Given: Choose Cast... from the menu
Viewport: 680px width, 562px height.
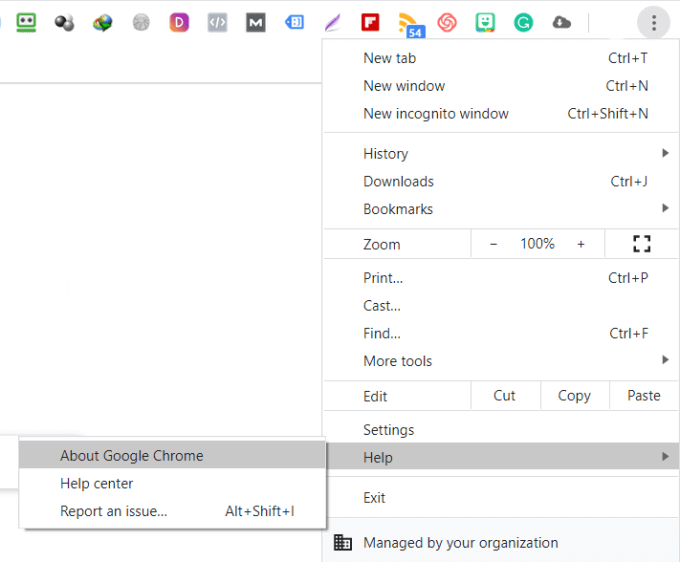Looking at the screenshot, I should (x=501, y=306).
